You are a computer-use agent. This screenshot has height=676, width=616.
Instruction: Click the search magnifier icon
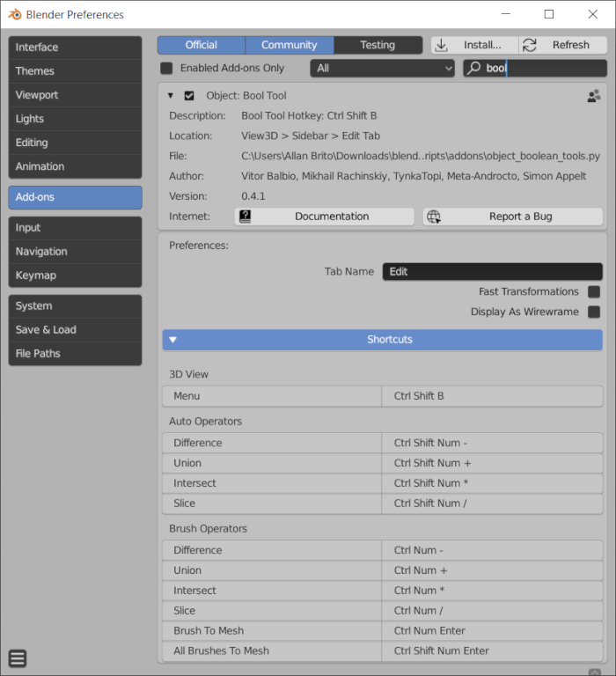coord(474,68)
